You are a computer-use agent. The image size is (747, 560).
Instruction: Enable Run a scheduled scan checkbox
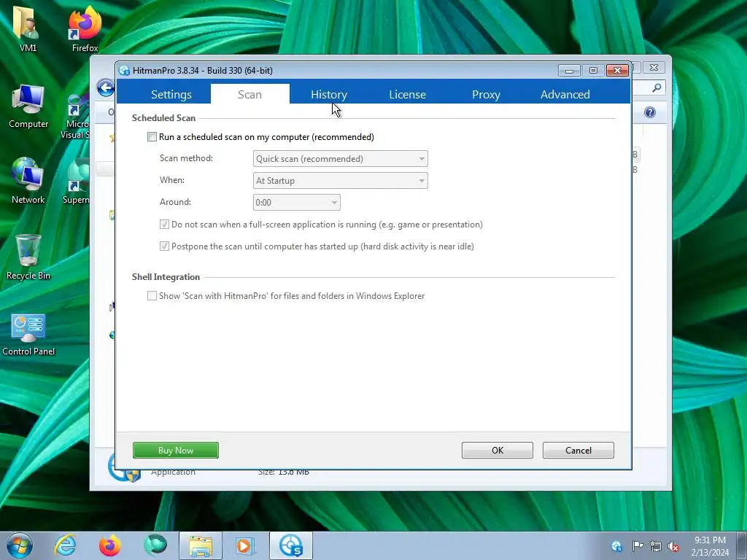tap(152, 137)
